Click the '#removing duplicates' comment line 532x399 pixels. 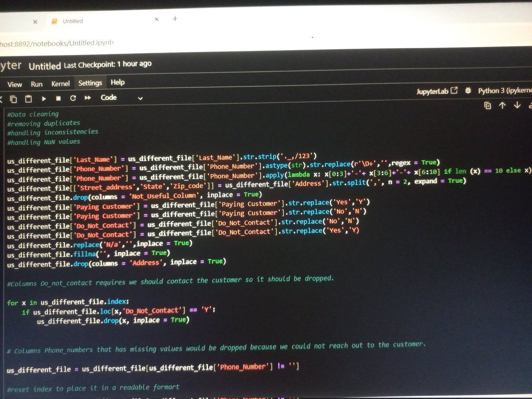click(43, 123)
